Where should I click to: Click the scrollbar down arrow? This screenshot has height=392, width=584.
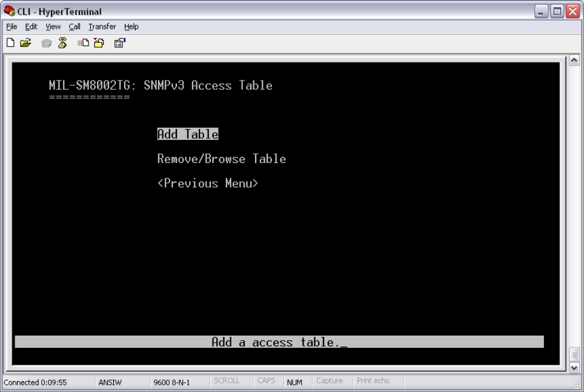coord(574,368)
